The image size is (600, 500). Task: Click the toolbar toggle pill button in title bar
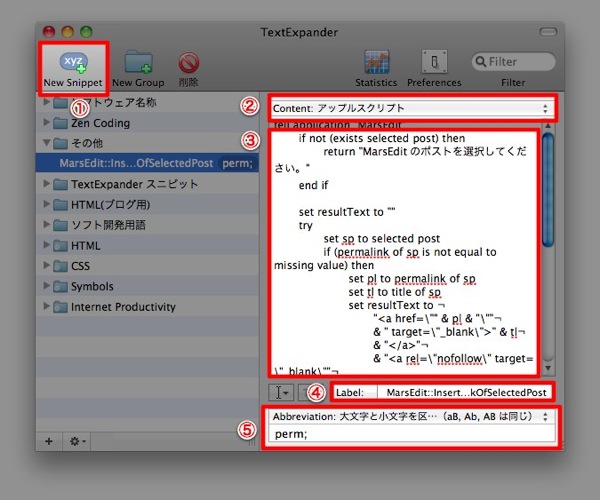tap(548, 32)
